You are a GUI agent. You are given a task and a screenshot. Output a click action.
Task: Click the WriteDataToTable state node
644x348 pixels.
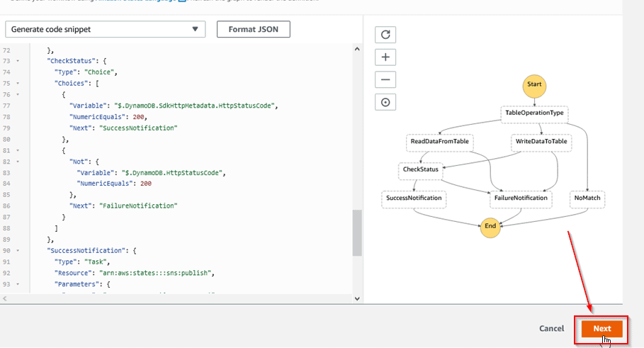click(540, 141)
